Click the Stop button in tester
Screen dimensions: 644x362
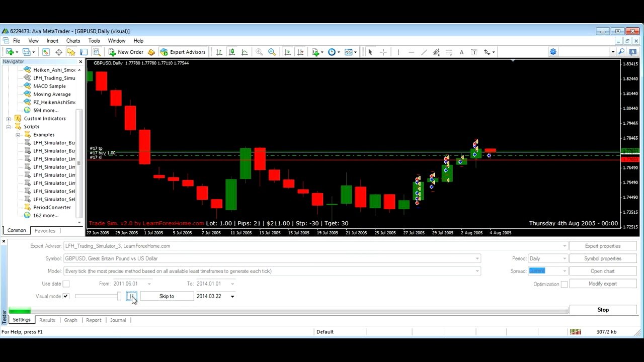point(603,310)
